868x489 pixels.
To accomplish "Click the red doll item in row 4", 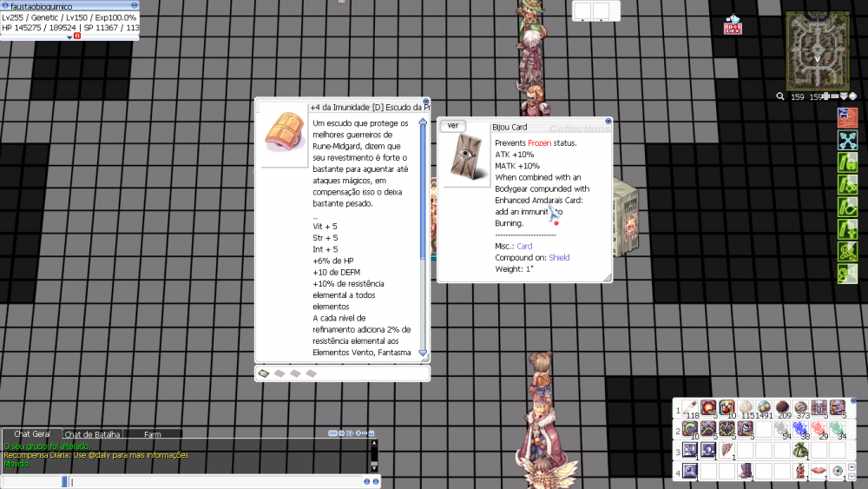I will [x=800, y=471].
